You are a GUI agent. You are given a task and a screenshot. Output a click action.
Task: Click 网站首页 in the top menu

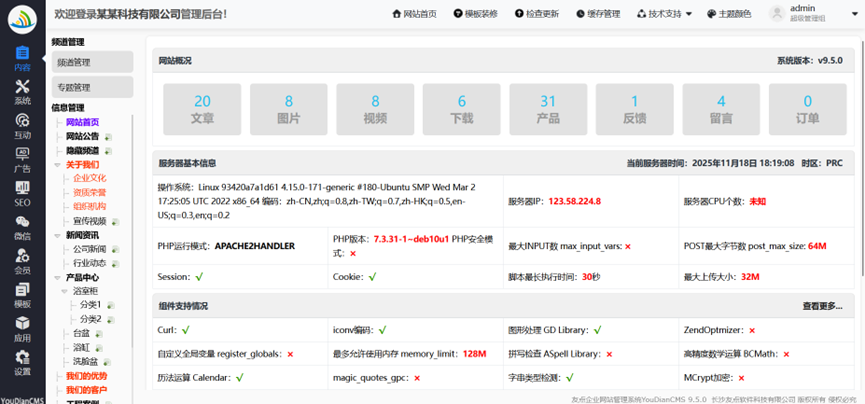pos(414,14)
